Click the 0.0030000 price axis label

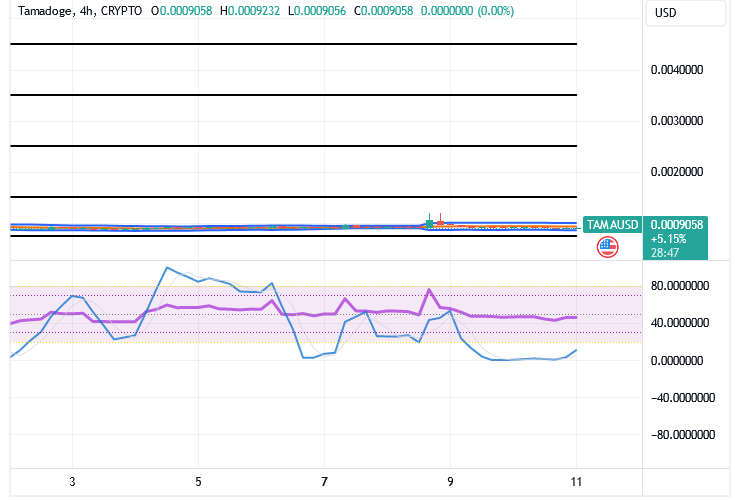[x=677, y=121]
